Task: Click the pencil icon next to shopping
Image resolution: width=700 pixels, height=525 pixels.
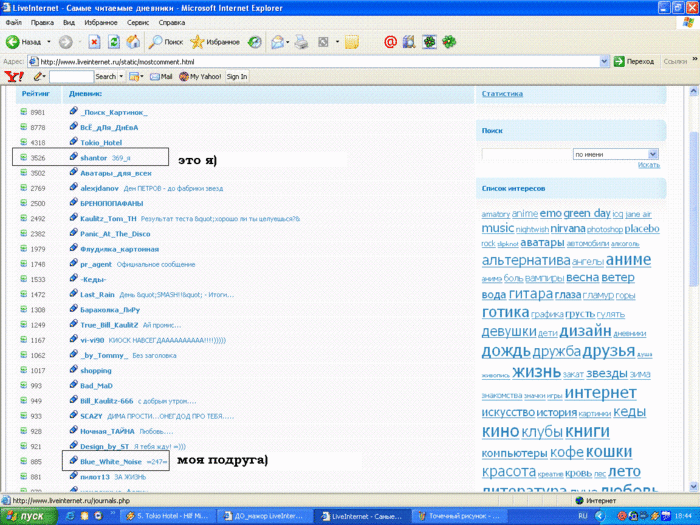Action: coord(74,369)
